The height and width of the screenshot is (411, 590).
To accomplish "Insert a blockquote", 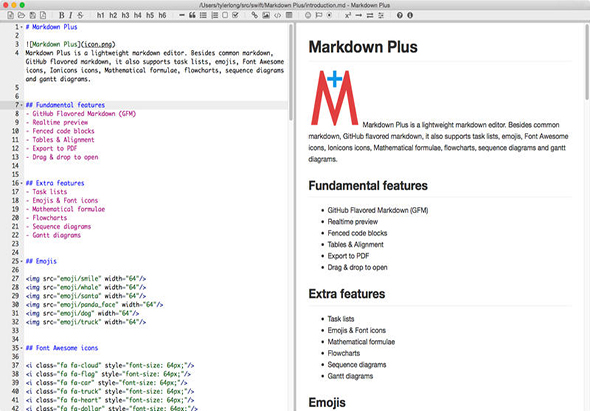I will [x=192, y=15].
